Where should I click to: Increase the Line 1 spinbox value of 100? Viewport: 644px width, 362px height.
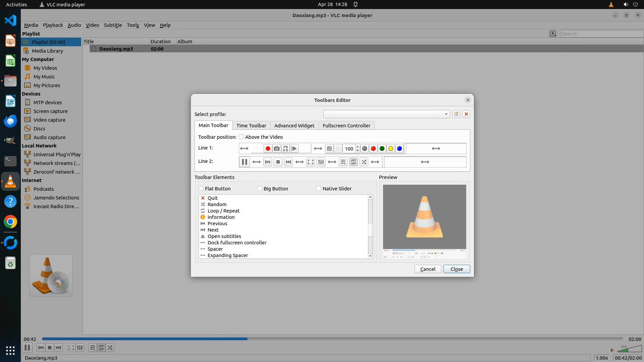pyautogui.click(x=358, y=146)
